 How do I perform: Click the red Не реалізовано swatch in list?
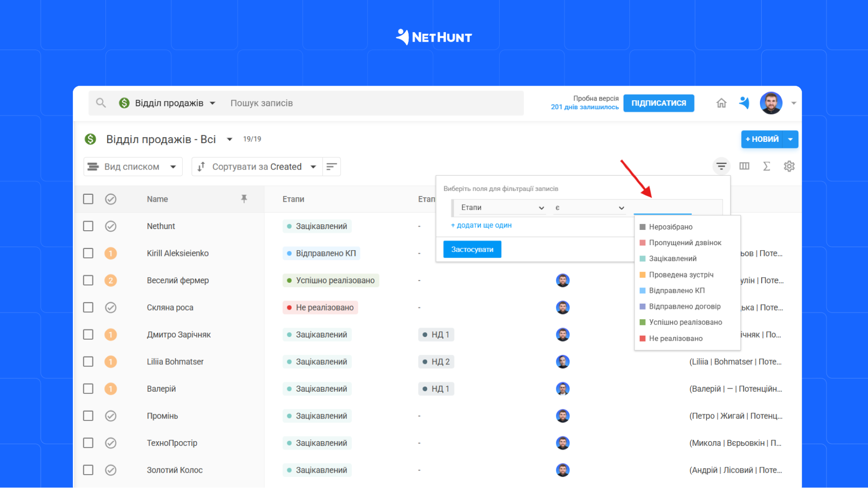643,338
